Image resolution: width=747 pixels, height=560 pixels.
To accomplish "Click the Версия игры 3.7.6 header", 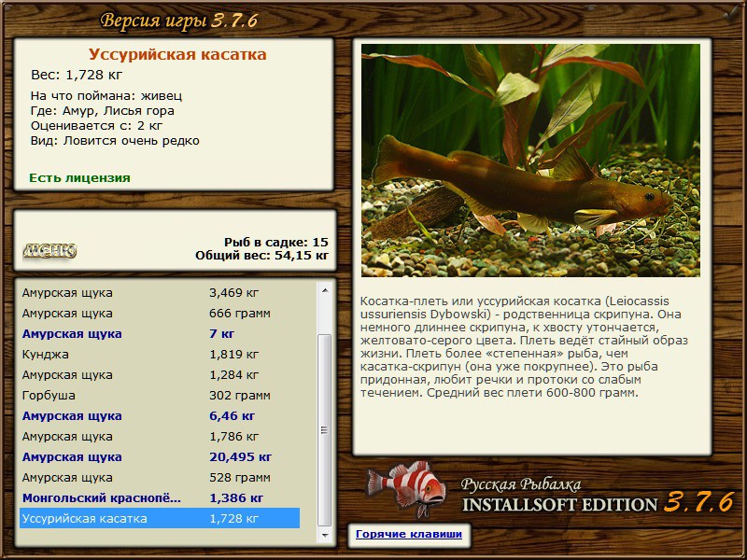I will 179,21.
